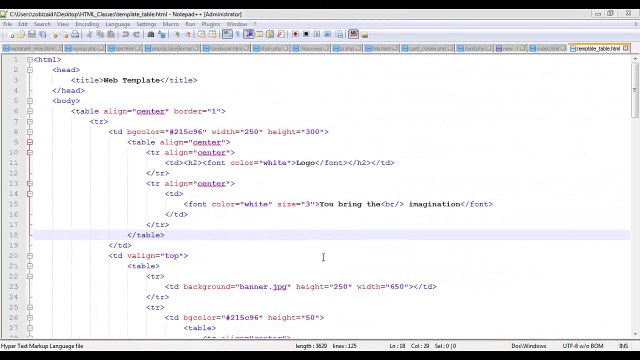Toggle the Indent Guide toolbar button
The height and width of the screenshot is (360, 640).
[249, 35]
